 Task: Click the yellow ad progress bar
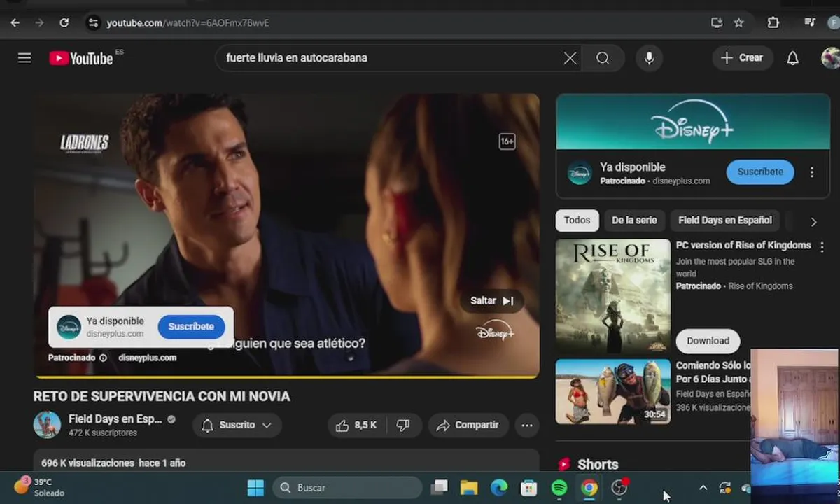pyautogui.click(x=287, y=377)
